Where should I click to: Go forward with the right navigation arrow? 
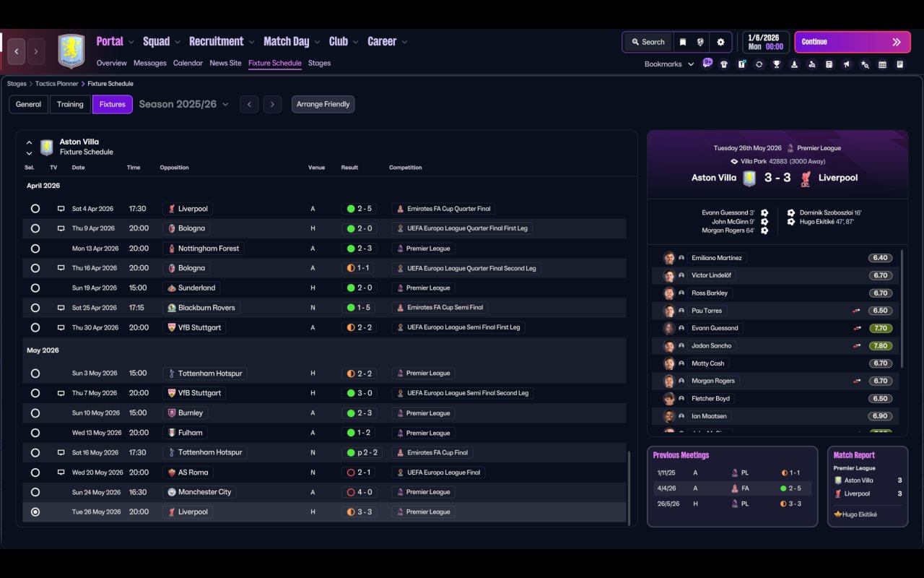36,51
